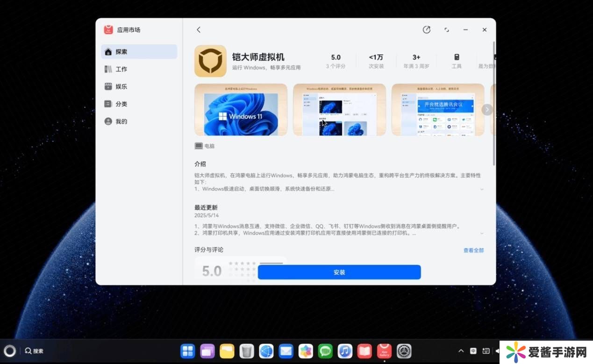This screenshot has width=593, height=364.
Task: Click the back arrow in App Market
Action: (199, 30)
